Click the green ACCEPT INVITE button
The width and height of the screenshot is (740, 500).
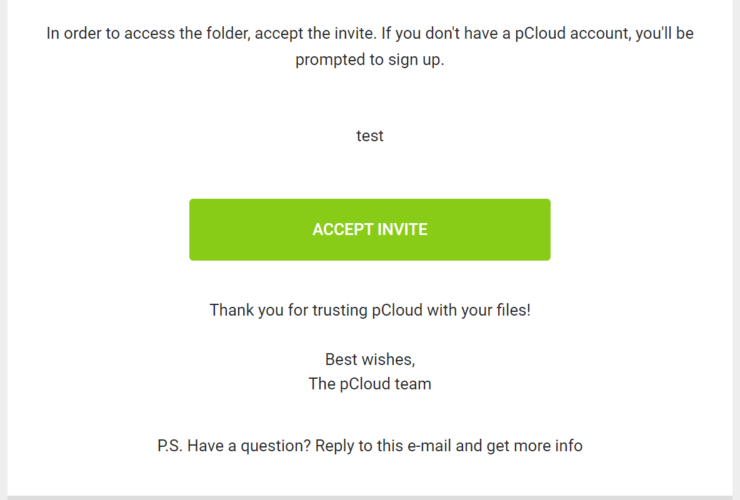370,229
